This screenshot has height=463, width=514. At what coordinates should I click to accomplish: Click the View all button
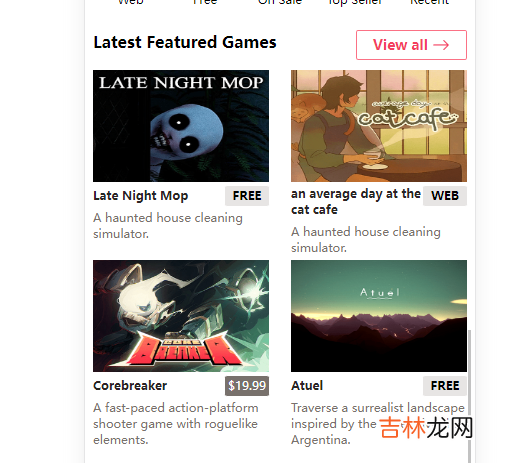pyautogui.click(x=411, y=45)
